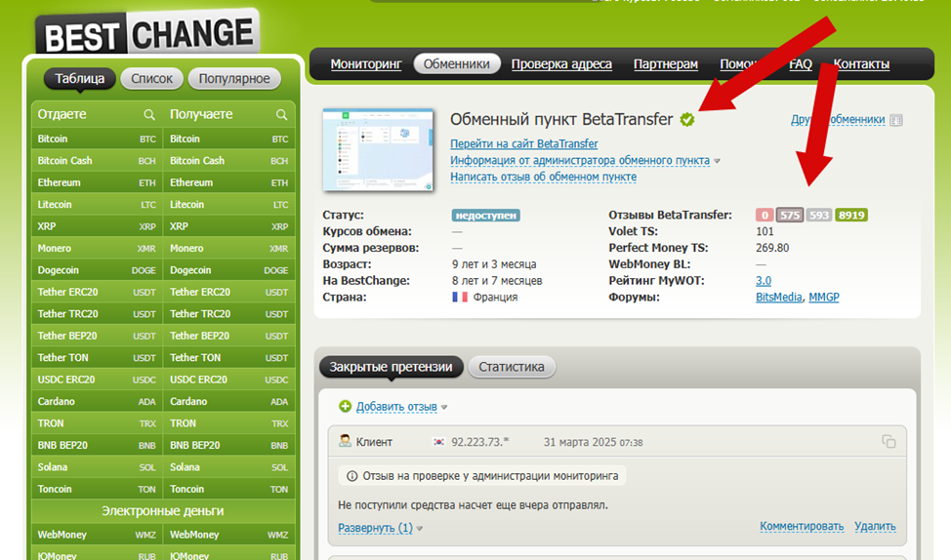Select USDC ERC20 in the Получаете column
The image size is (951, 560).
(228, 380)
